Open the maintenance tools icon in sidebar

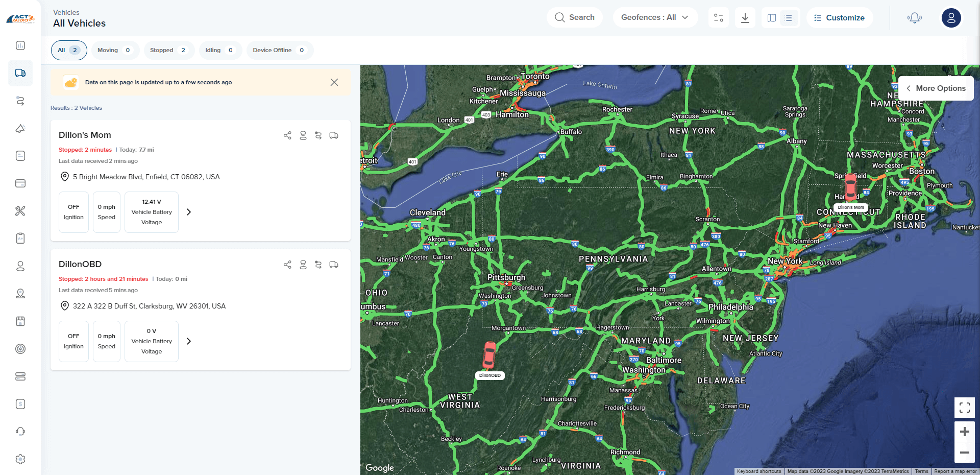click(20, 211)
